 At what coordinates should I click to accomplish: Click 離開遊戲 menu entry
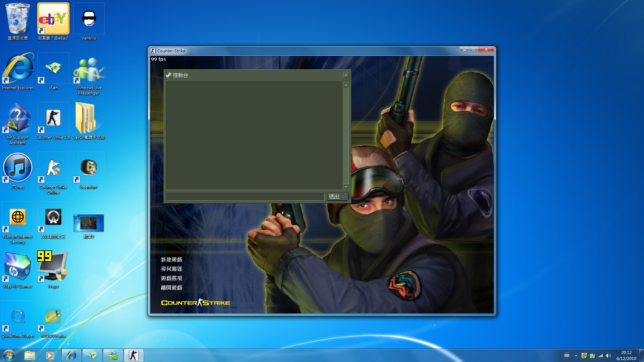(171, 288)
